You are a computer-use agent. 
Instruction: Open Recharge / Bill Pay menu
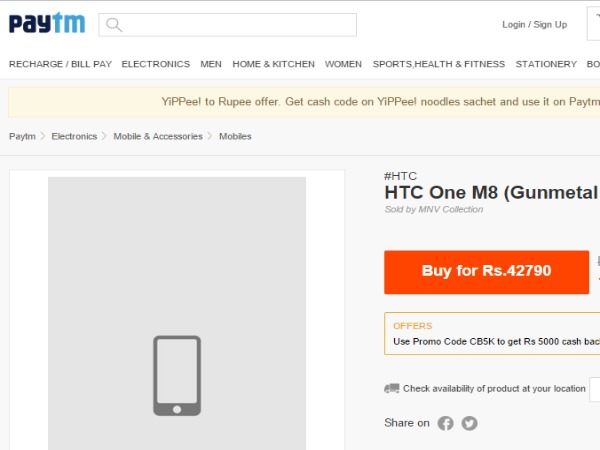click(60, 64)
